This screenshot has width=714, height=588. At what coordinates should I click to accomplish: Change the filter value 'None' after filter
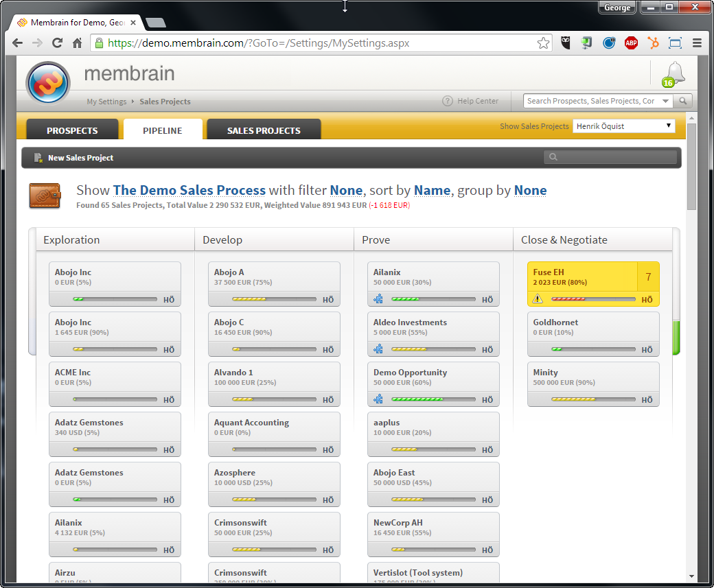click(346, 190)
